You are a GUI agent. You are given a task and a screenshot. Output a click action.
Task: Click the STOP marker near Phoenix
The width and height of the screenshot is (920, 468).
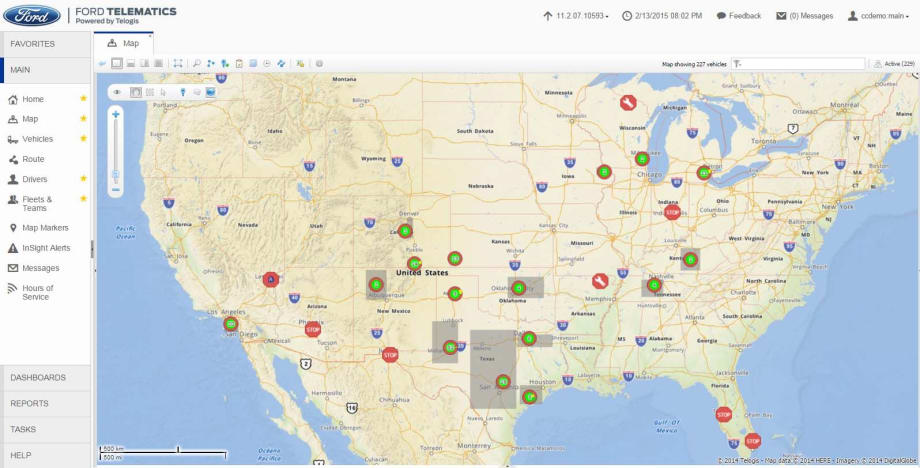point(313,329)
